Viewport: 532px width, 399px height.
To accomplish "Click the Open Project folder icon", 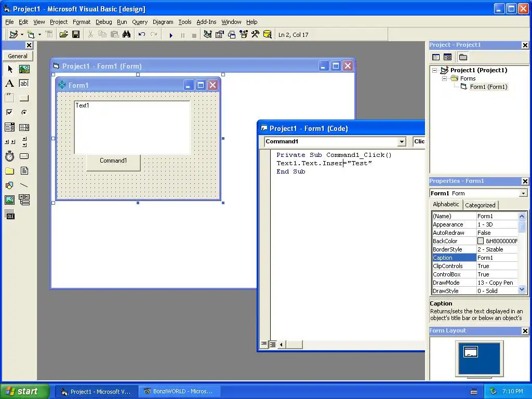I will pos(63,34).
